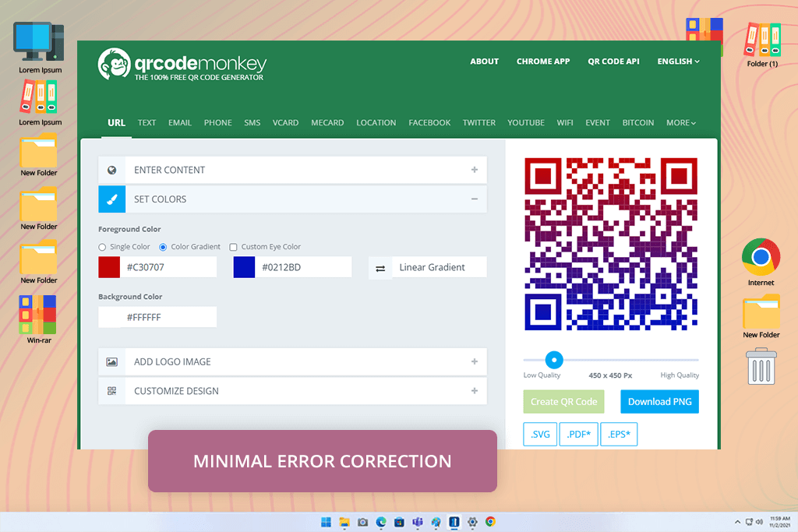Collapse the Set Colors section
798x532 pixels.
point(475,199)
